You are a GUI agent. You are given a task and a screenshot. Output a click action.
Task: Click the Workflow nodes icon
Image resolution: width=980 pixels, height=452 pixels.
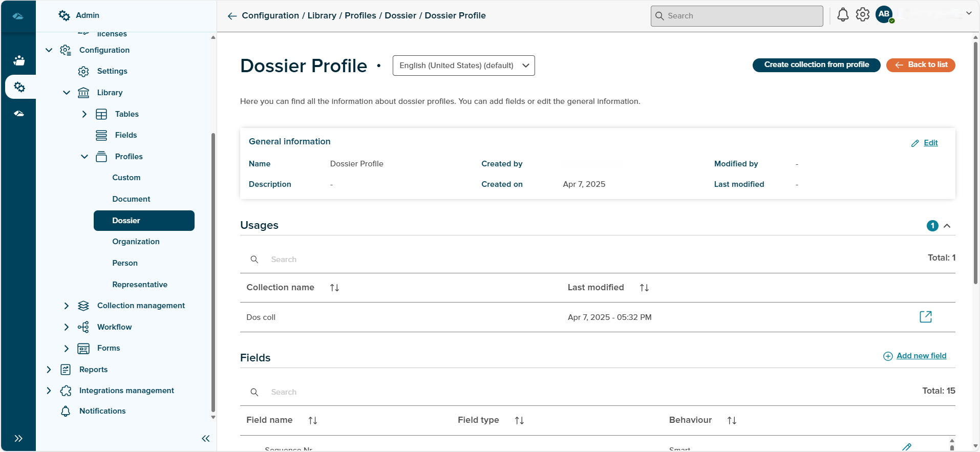coord(83,327)
